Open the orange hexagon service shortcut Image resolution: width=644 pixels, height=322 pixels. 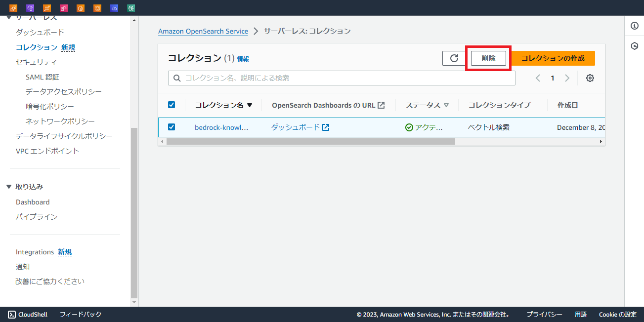(81, 8)
